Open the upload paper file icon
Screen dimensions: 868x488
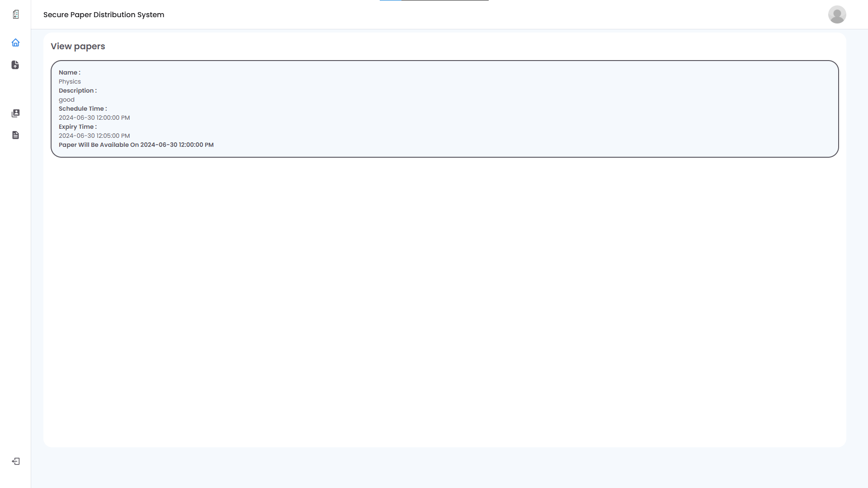tap(15, 65)
